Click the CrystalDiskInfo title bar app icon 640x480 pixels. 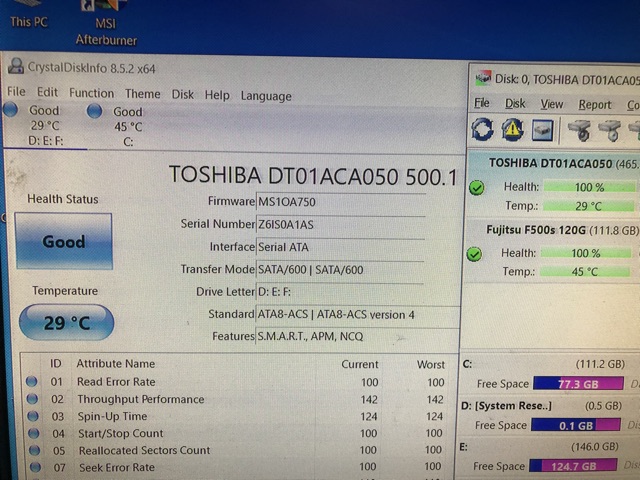pos(16,66)
